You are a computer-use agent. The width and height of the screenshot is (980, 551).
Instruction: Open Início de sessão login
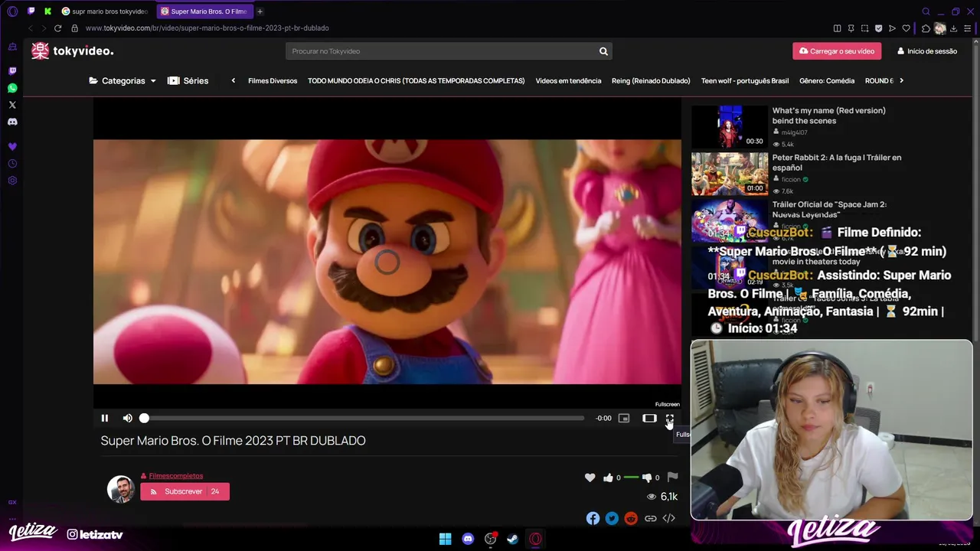927,51
